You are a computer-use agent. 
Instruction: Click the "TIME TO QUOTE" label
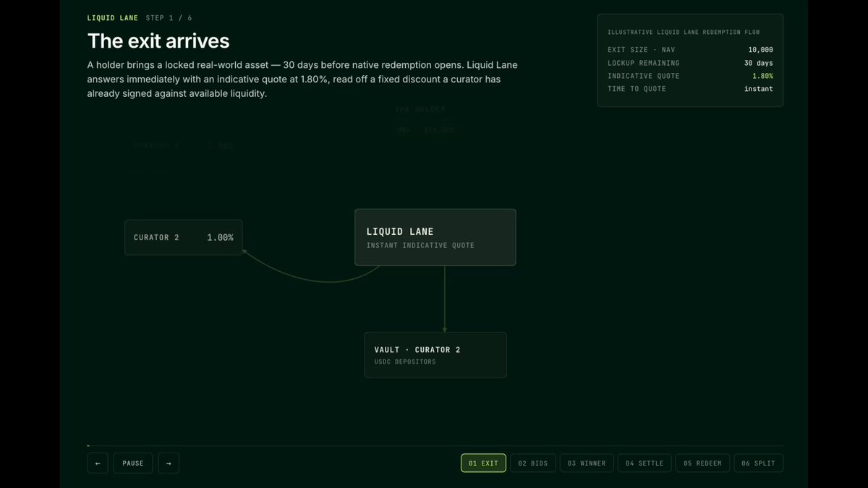[637, 89]
